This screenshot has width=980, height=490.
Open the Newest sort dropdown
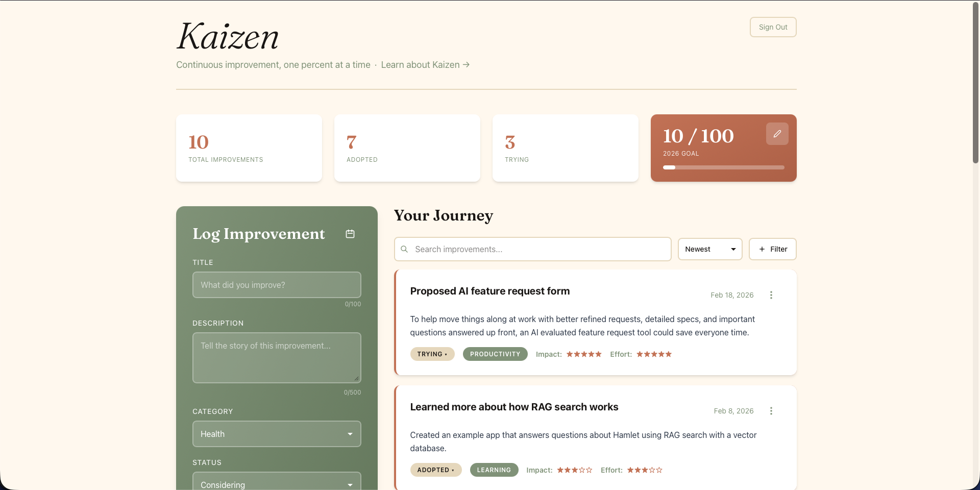tap(710, 249)
